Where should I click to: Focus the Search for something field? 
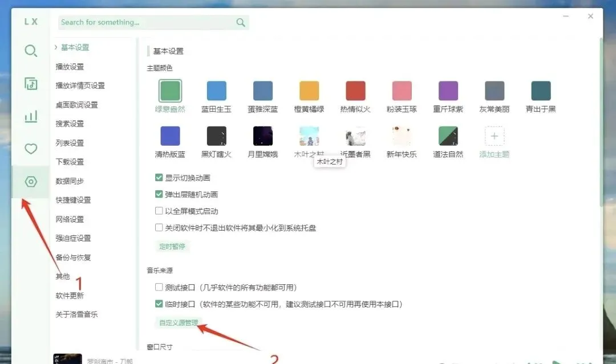pyautogui.click(x=153, y=22)
